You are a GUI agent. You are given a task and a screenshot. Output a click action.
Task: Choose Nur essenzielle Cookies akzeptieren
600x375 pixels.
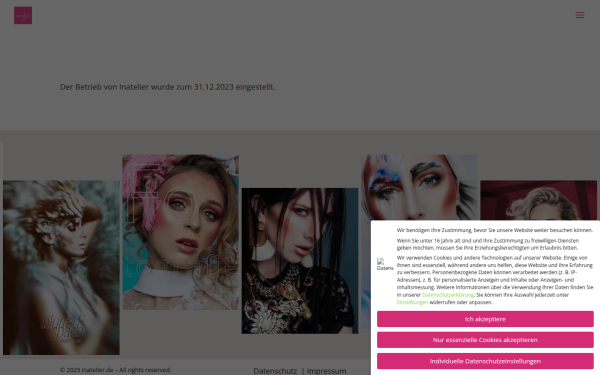[485, 340]
